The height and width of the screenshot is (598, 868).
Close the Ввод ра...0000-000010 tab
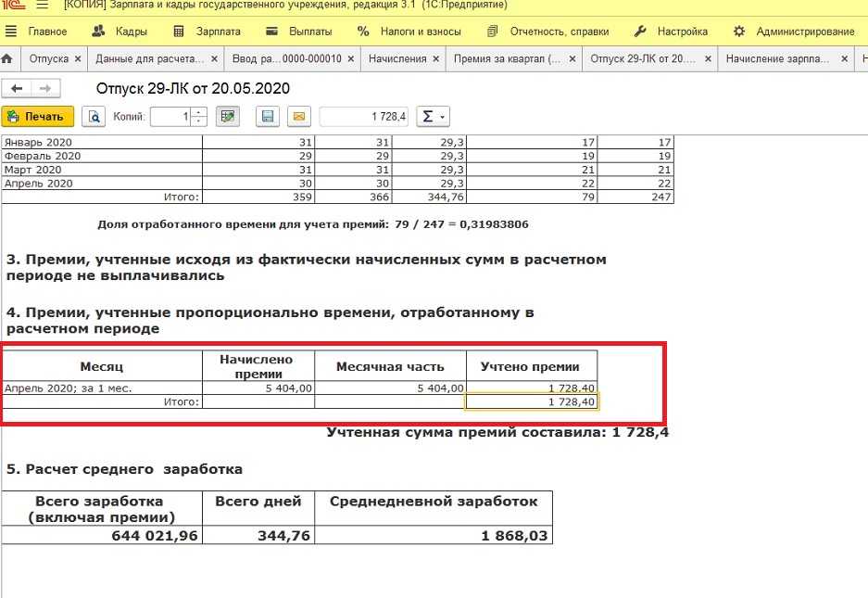[351, 58]
